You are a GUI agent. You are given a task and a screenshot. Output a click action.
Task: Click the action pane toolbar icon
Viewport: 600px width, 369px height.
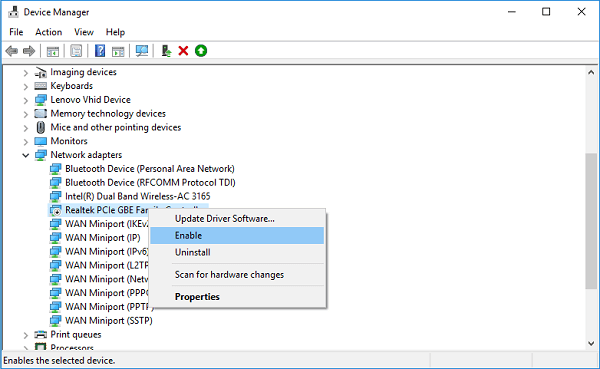118,51
